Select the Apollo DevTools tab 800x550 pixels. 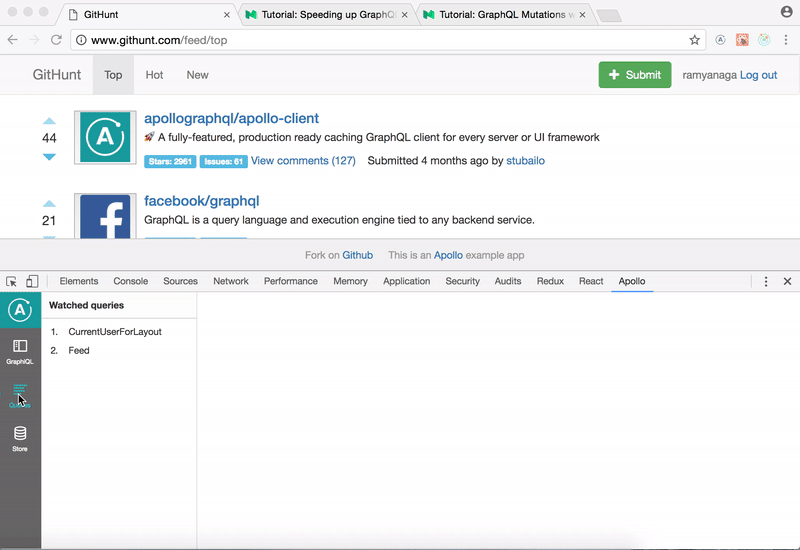632,281
